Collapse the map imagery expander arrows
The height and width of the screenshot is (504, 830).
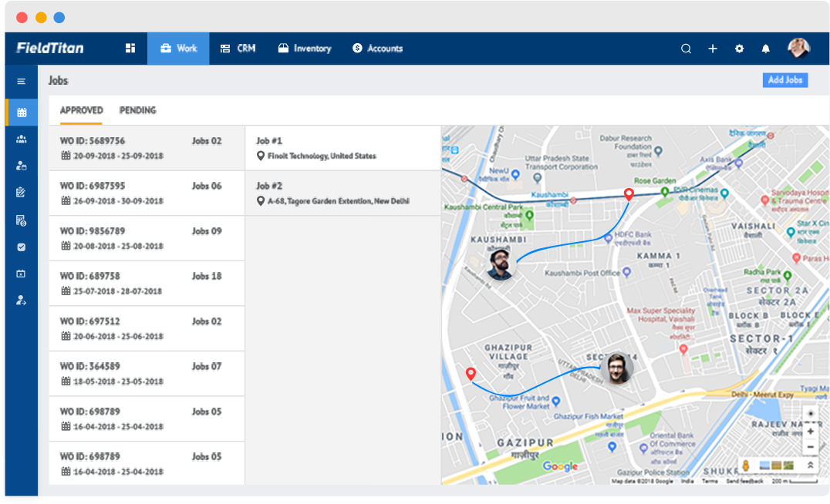click(810, 465)
